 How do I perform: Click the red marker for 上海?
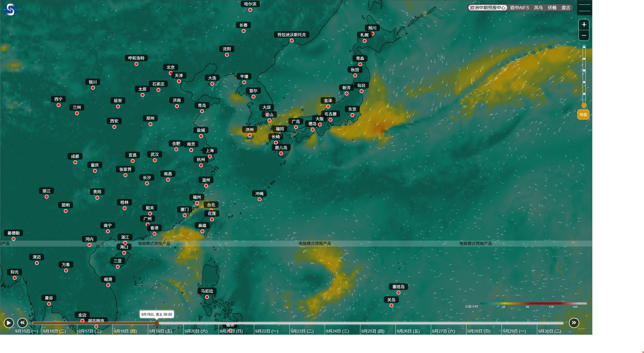click(x=210, y=156)
